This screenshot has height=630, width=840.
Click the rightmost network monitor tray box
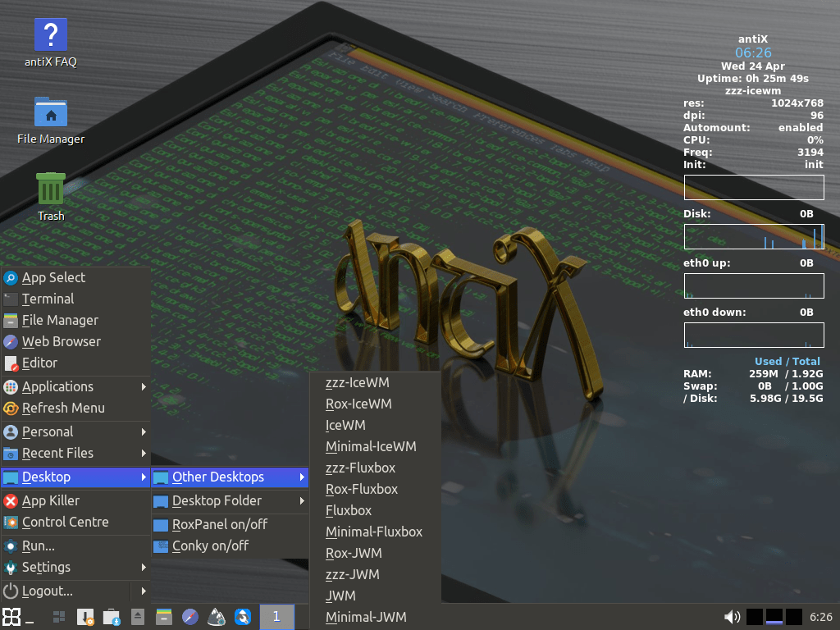point(794,617)
